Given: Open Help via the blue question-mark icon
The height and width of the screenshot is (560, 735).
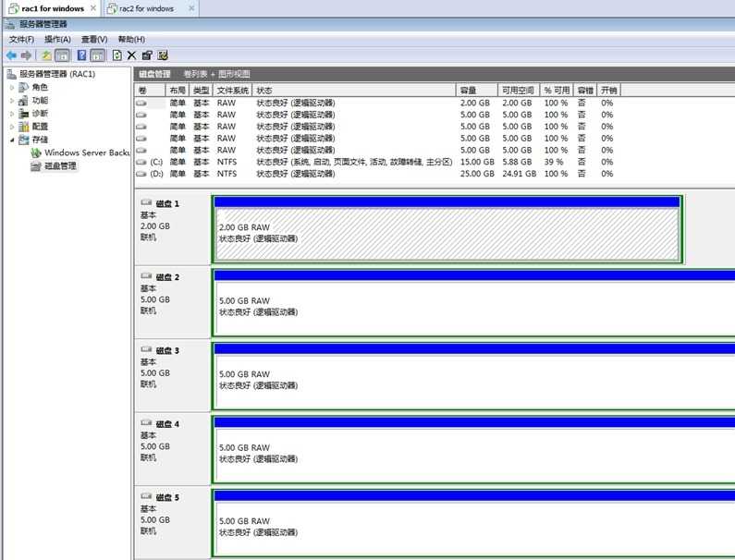Looking at the screenshot, I should tap(81, 55).
